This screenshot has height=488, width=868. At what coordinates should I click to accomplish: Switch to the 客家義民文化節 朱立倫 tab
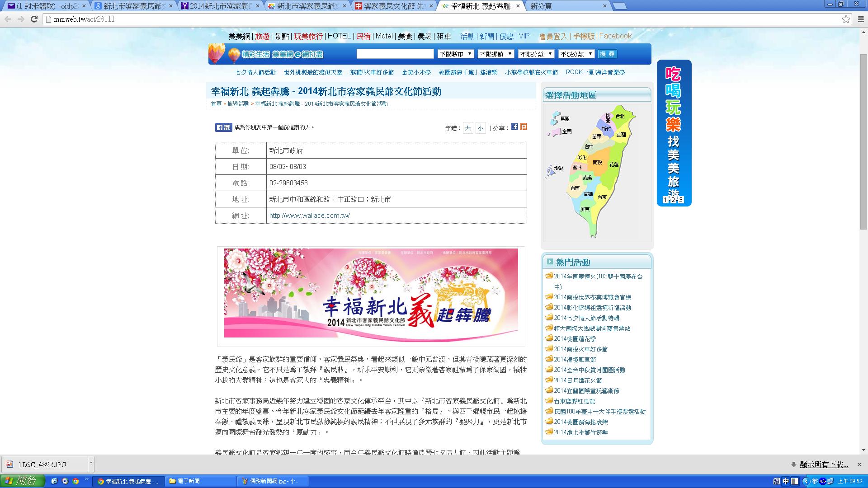click(x=394, y=6)
